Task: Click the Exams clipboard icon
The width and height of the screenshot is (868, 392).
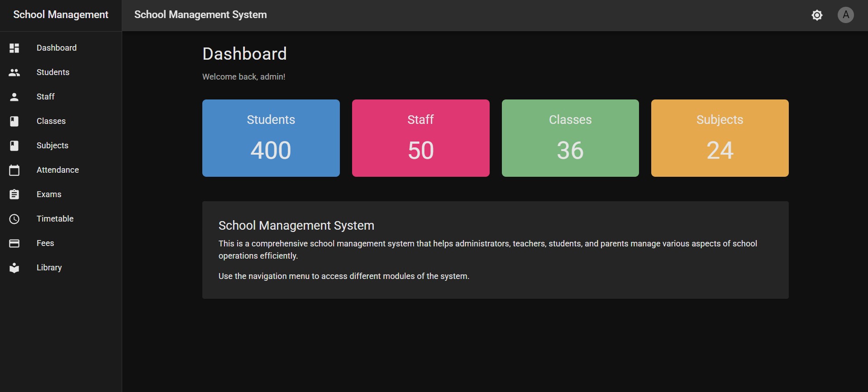Action: tap(14, 194)
